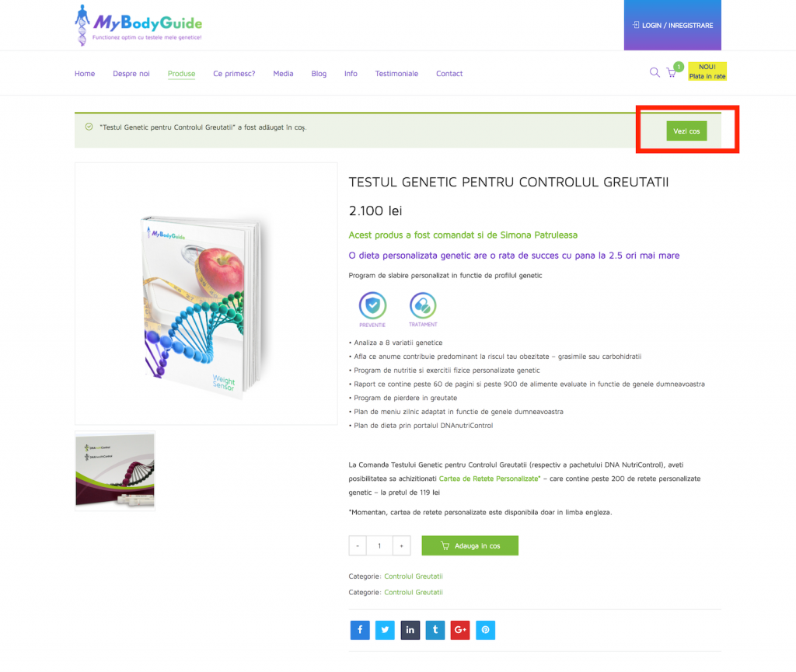Share product on LinkedIn
This screenshot has width=796, height=672.
[x=410, y=630]
